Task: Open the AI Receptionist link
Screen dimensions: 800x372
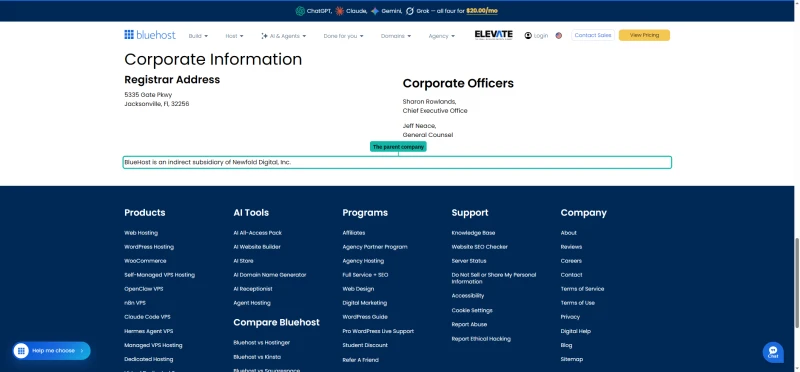Action: pyautogui.click(x=253, y=289)
